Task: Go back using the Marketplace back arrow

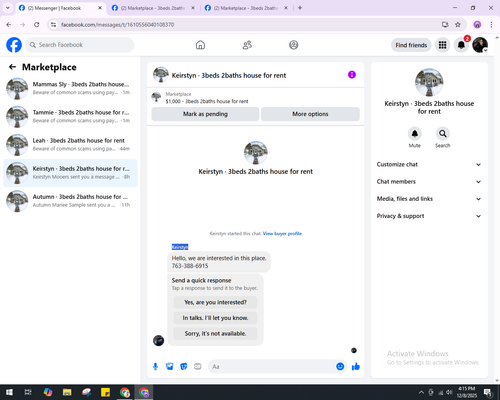Action: [x=12, y=67]
